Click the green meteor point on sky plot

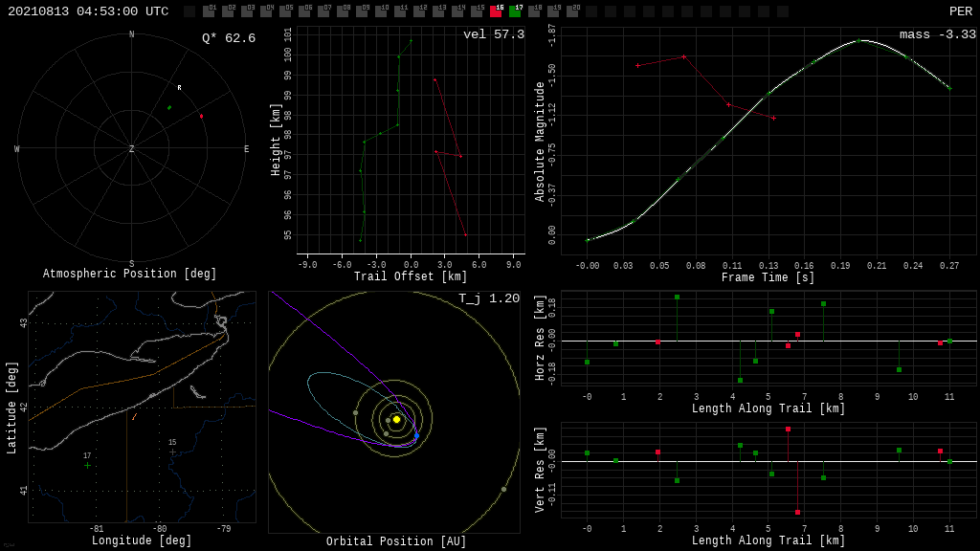click(169, 107)
